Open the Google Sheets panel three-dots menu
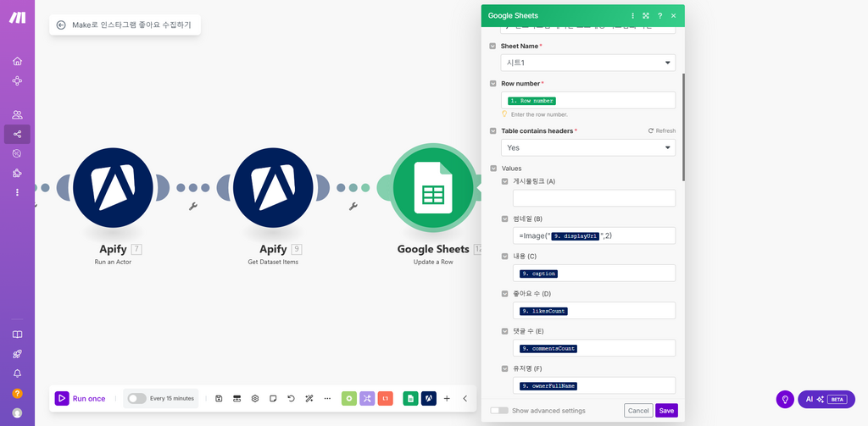 click(x=632, y=15)
